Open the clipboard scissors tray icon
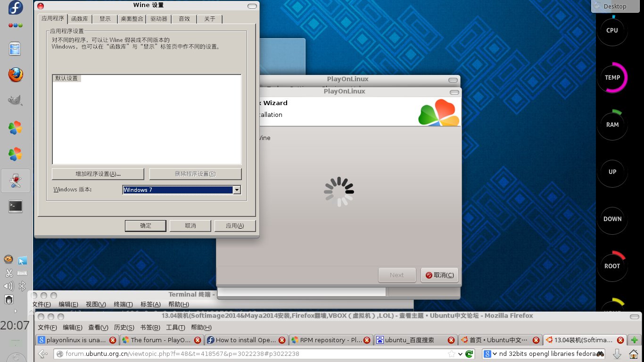 pyautogui.click(x=8, y=272)
